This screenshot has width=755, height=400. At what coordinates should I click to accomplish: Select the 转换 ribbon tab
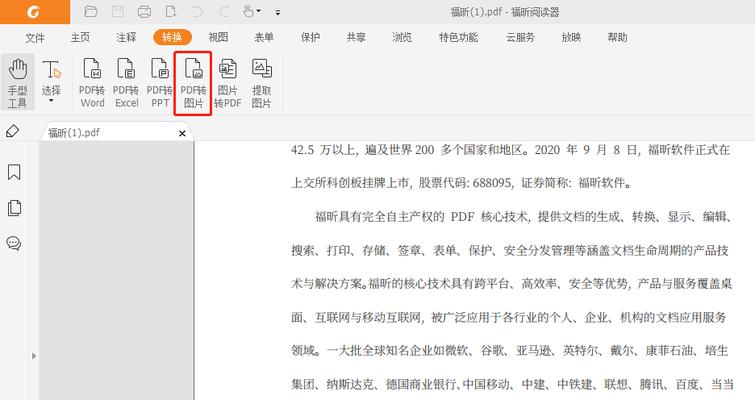click(172, 38)
